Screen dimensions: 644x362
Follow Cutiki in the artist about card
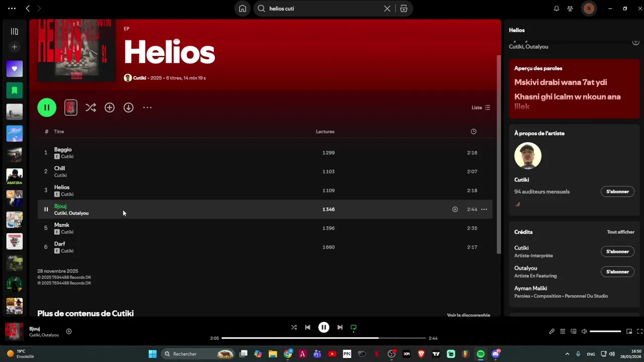[617, 192]
